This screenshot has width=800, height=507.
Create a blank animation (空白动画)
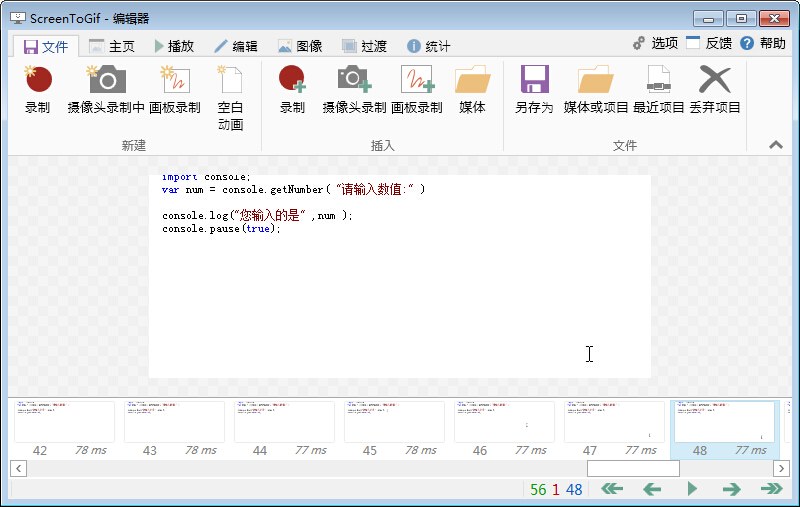tap(230, 98)
